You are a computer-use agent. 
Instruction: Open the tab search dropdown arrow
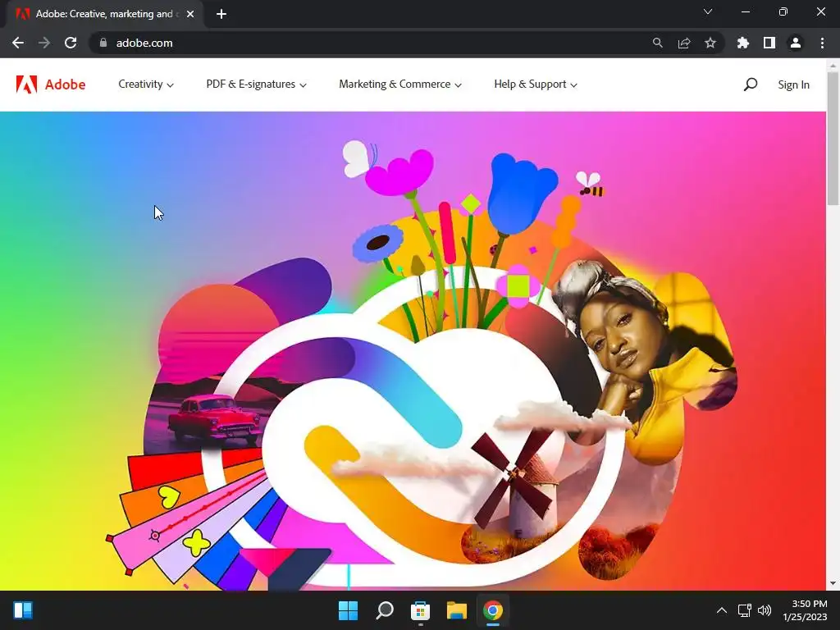click(x=708, y=11)
